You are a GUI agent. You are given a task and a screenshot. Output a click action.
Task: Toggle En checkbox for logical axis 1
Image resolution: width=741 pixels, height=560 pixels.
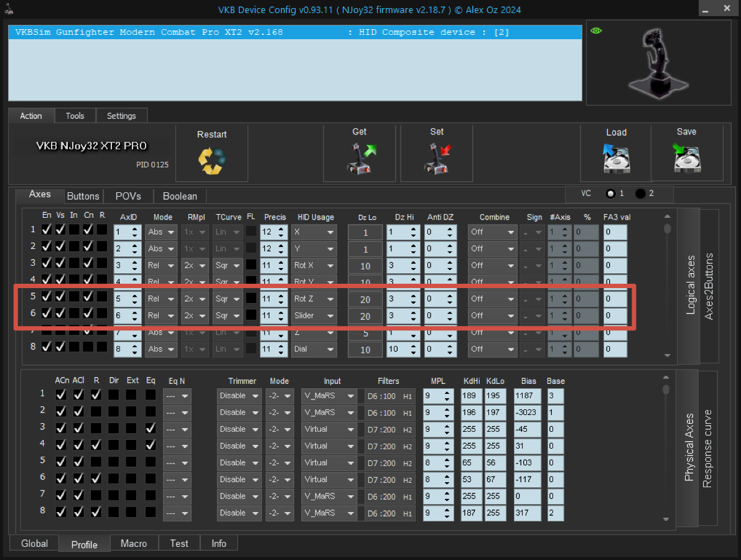(46, 229)
